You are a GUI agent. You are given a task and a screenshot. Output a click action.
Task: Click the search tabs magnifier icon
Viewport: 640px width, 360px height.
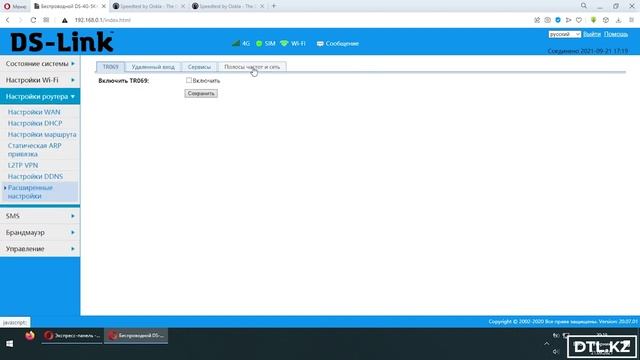click(x=584, y=6)
